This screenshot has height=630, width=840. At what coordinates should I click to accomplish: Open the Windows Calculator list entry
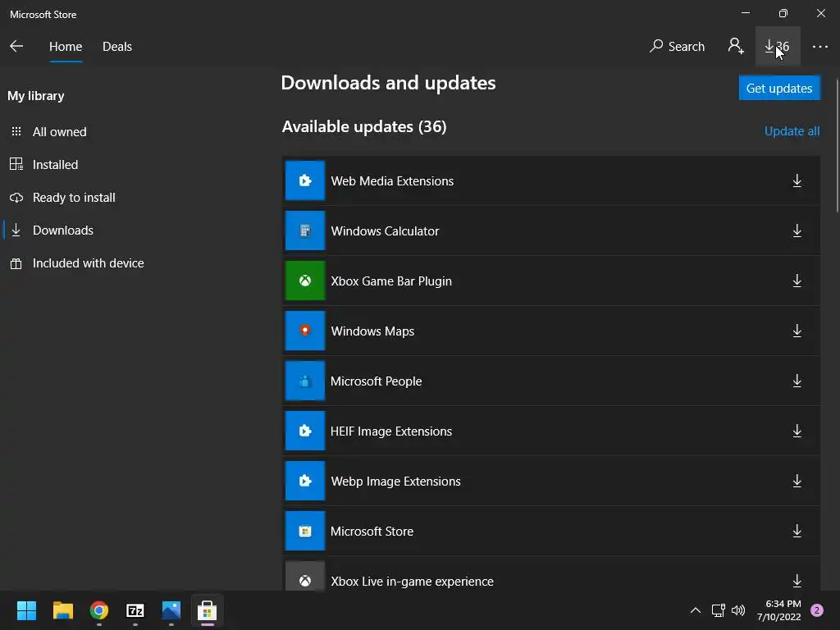pyautogui.click(x=551, y=231)
